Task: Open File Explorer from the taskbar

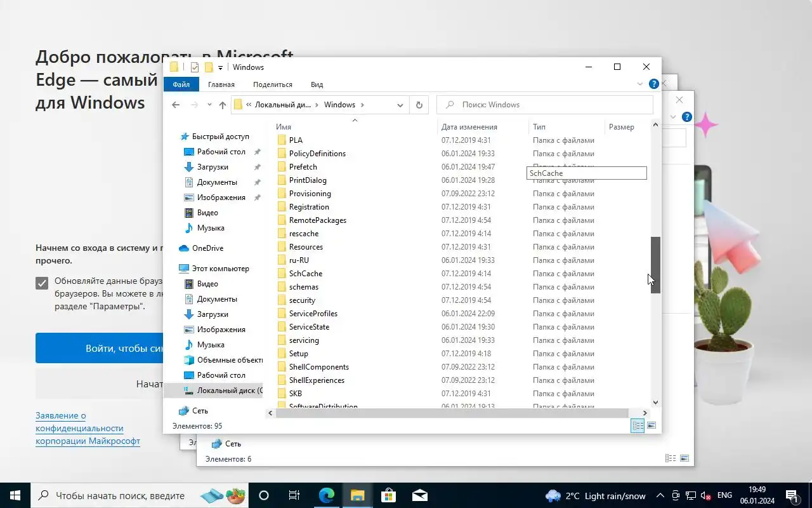Action: (357, 495)
